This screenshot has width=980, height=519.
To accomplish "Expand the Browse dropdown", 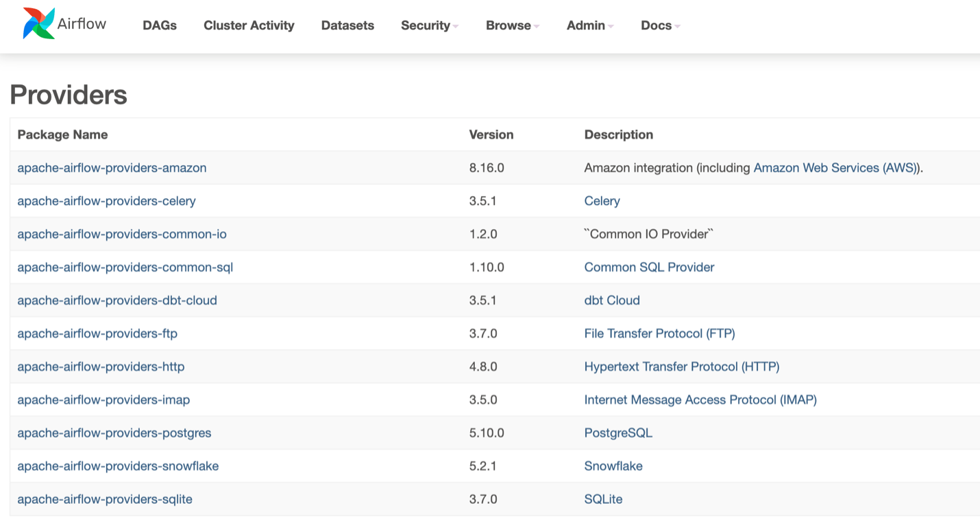I will (x=509, y=25).
